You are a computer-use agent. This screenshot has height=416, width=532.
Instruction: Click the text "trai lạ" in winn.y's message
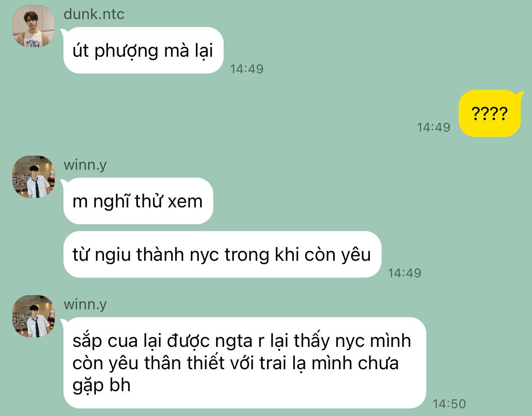tap(283, 363)
